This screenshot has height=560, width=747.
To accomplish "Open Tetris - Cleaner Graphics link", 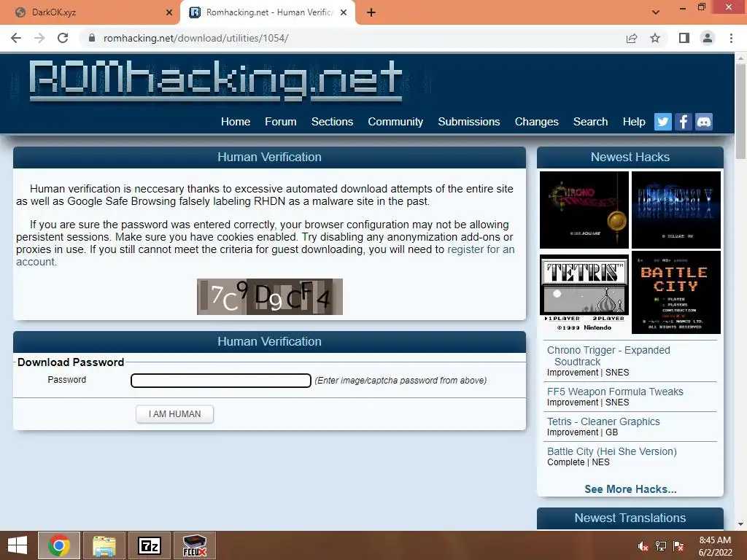I will [603, 421].
